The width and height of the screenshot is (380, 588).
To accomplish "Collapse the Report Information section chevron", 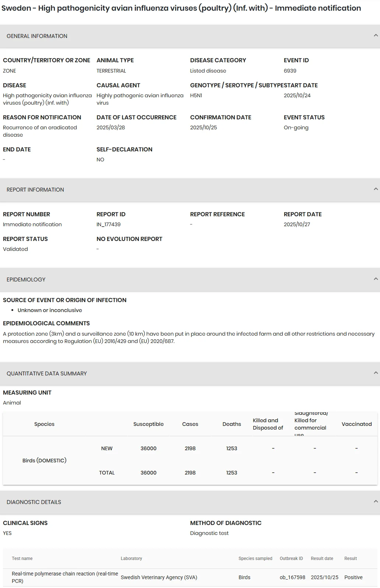I will [376, 189].
